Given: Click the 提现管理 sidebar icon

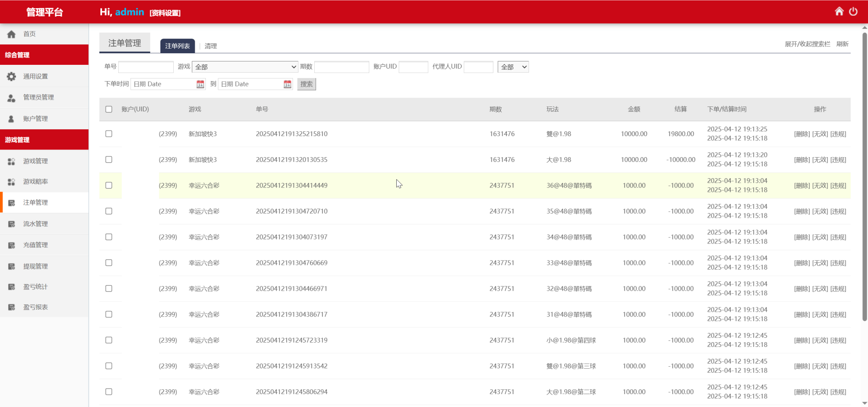Looking at the screenshot, I should 11,266.
